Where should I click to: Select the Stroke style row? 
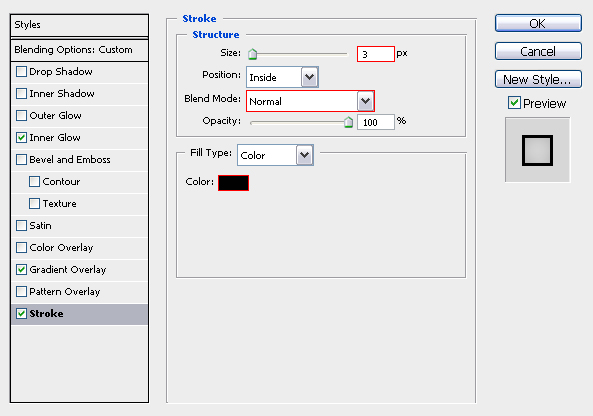79,314
